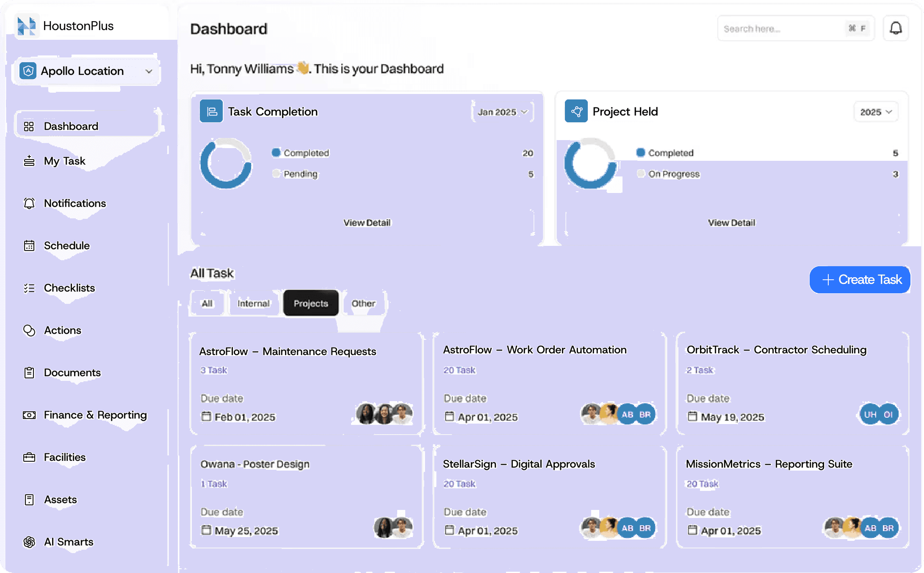Click the Task Completion card icon
924x573 pixels.
pyautogui.click(x=211, y=111)
